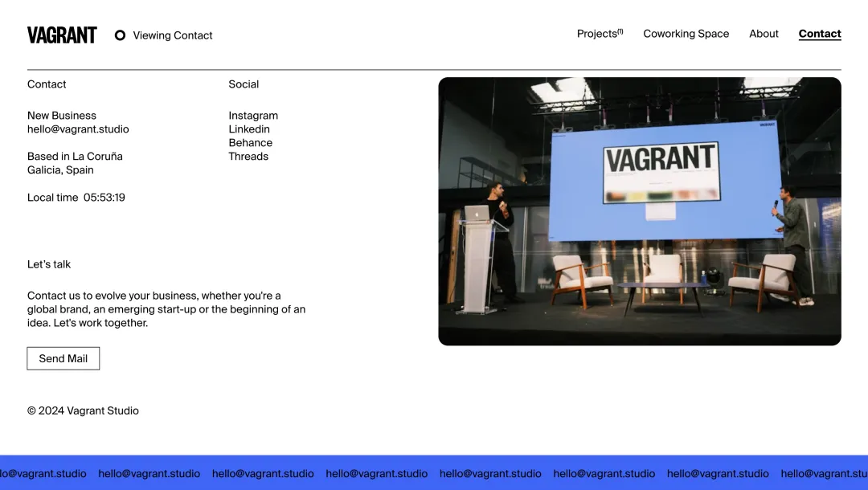The width and height of the screenshot is (868, 490).
Task: Open the Linkedin social link
Action: [249, 129]
